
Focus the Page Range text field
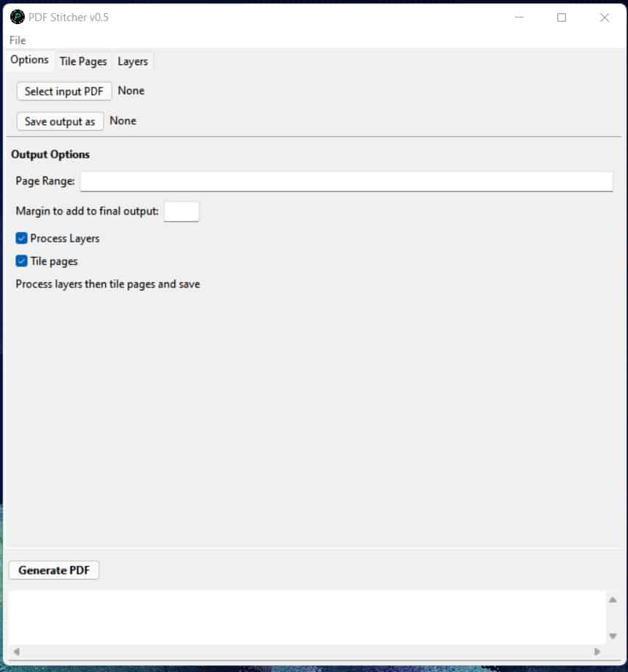coord(346,182)
